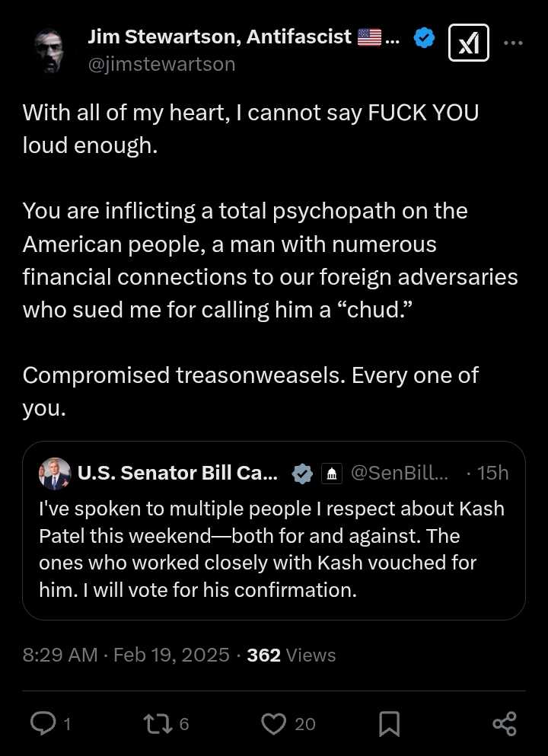Click the government building affiliation icon
Image resolution: width=548 pixels, height=756 pixels.
[332, 474]
